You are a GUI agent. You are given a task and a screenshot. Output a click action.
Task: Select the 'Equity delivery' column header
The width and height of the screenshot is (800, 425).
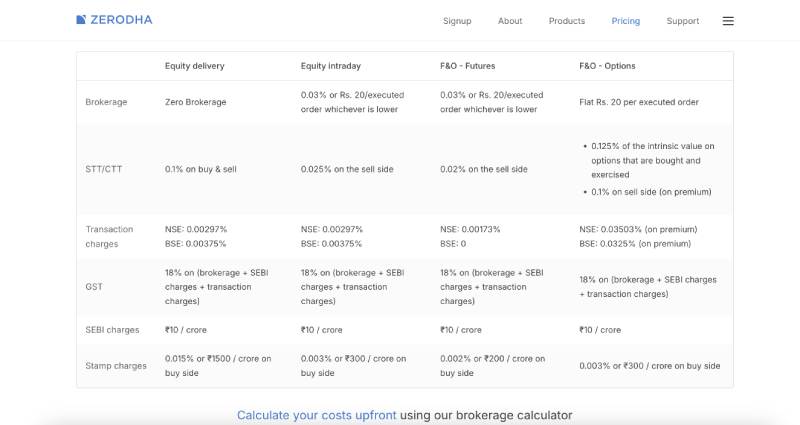[x=194, y=66]
